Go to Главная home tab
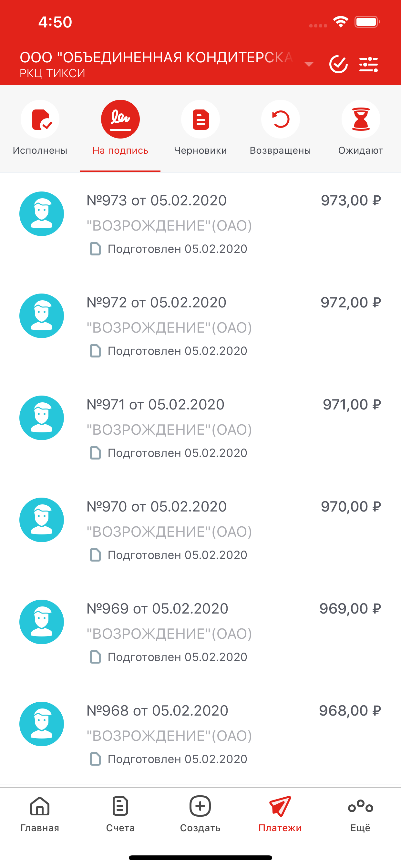 point(40,814)
